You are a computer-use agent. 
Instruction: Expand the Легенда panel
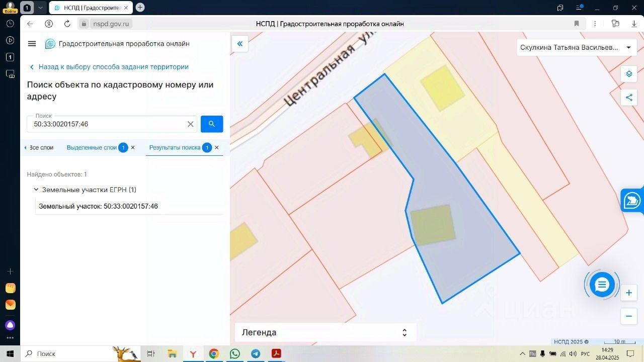point(326,332)
